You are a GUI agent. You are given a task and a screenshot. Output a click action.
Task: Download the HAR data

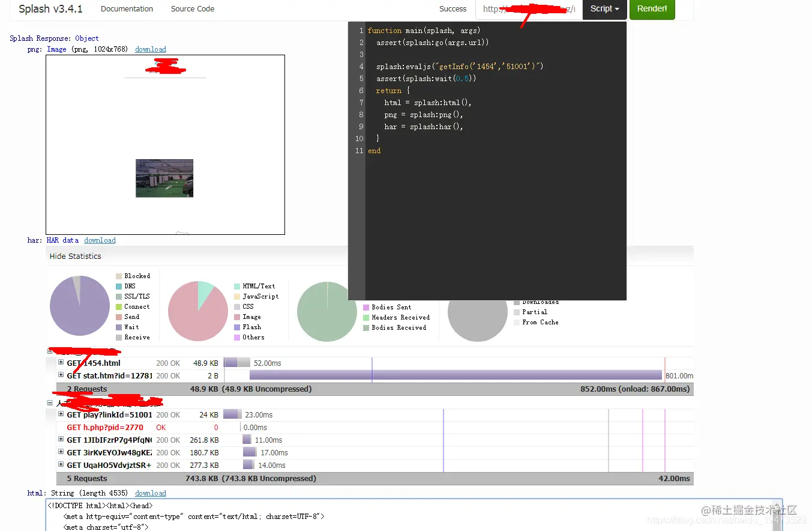[100, 240]
